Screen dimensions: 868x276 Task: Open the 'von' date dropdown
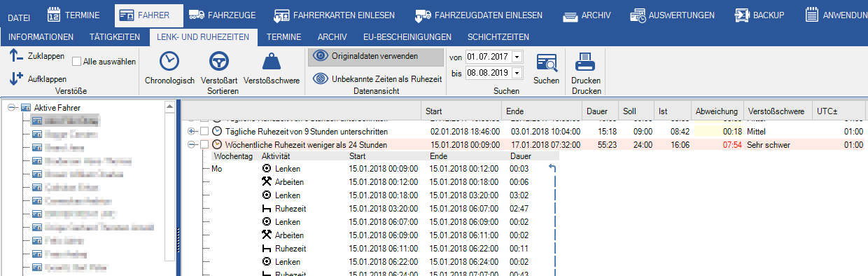coord(517,57)
